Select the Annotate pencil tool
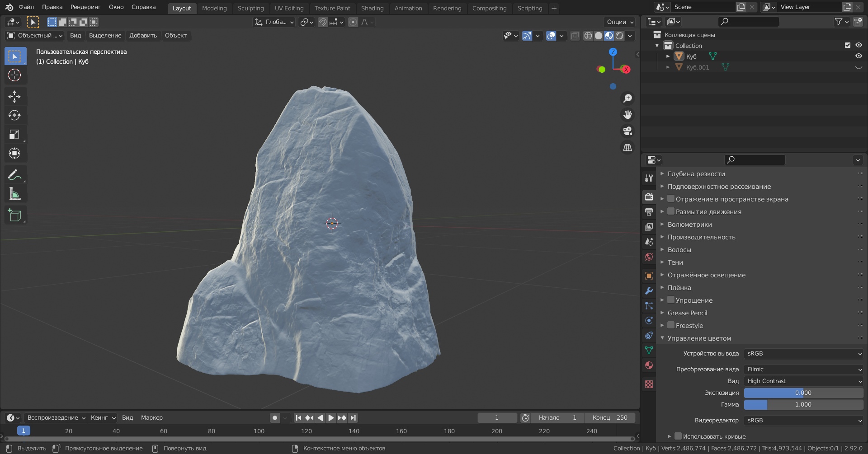Image resolution: width=868 pixels, height=454 pixels. 14,175
